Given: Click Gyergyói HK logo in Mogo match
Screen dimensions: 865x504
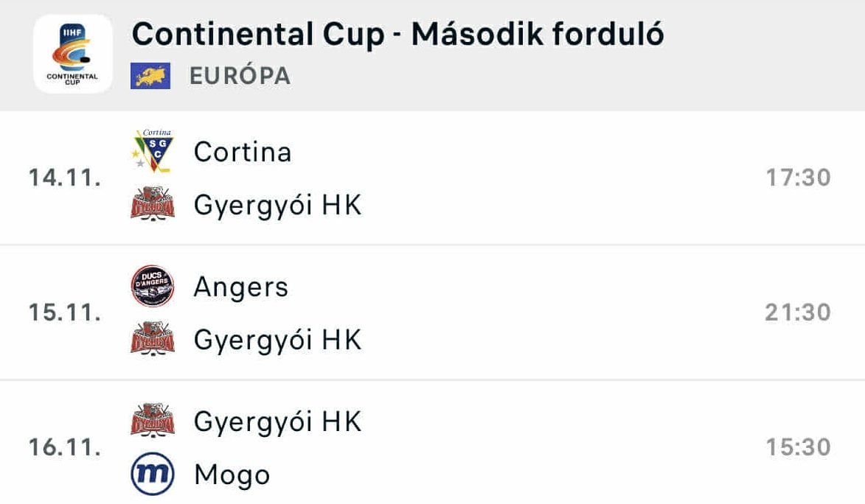Looking at the screenshot, I should [x=152, y=421].
